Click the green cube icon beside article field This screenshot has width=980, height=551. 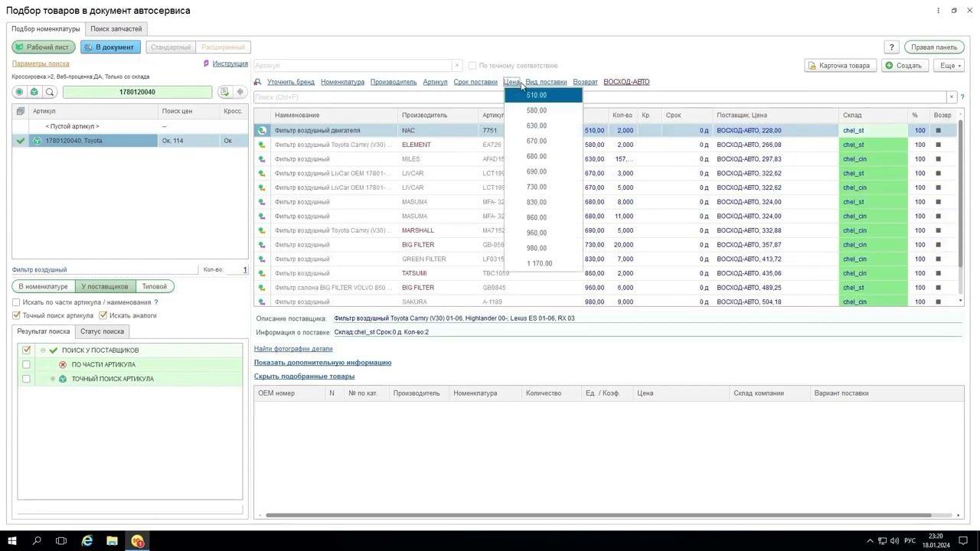(x=34, y=92)
